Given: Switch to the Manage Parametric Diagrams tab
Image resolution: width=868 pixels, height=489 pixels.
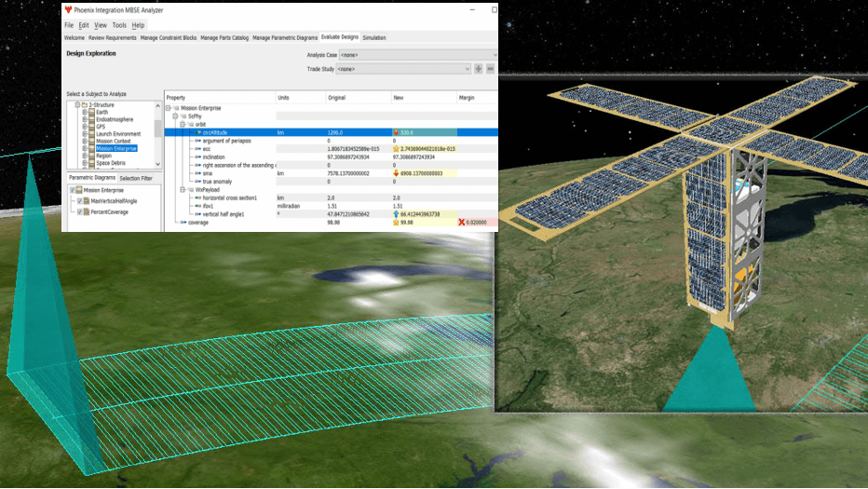Looking at the screenshot, I should pos(285,37).
